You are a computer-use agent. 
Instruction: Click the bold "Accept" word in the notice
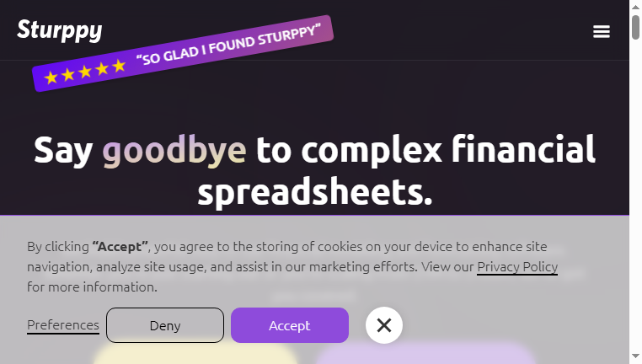[x=120, y=247]
